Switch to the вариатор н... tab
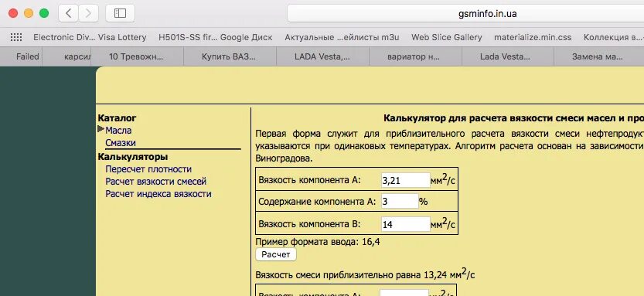The height and width of the screenshot is (296, 644). coord(416,56)
